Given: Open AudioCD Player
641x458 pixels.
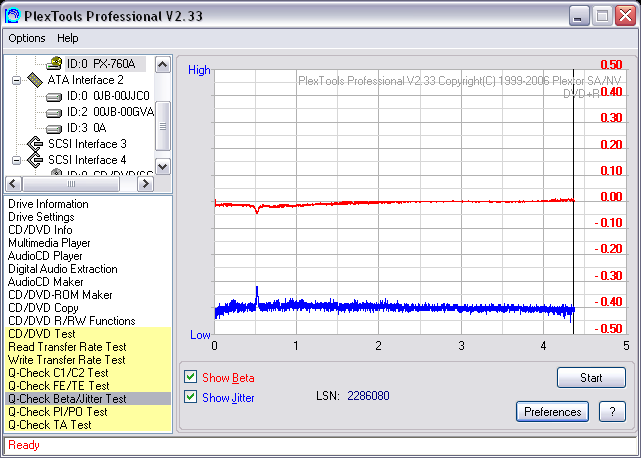Looking at the screenshot, I should coord(45,256).
